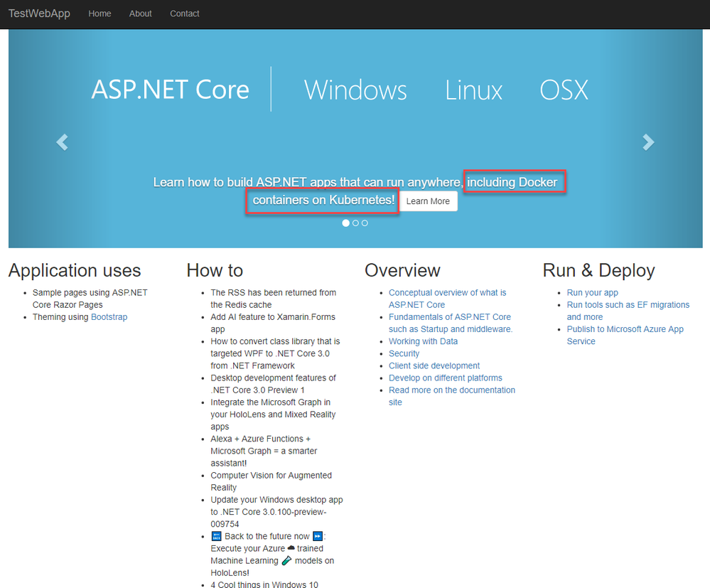710x588 pixels.
Task: Open the Run your app link
Action: 592,293
